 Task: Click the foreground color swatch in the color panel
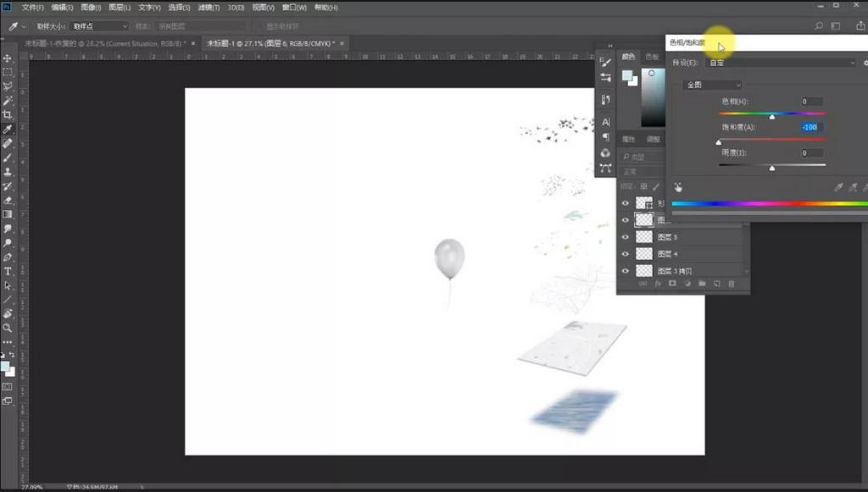click(626, 76)
